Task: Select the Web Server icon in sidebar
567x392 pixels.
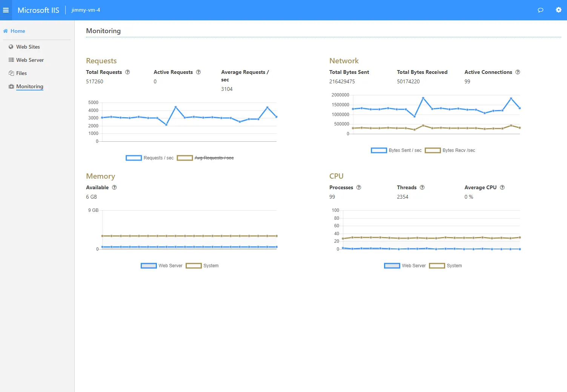Action: [x=11, y=60]
